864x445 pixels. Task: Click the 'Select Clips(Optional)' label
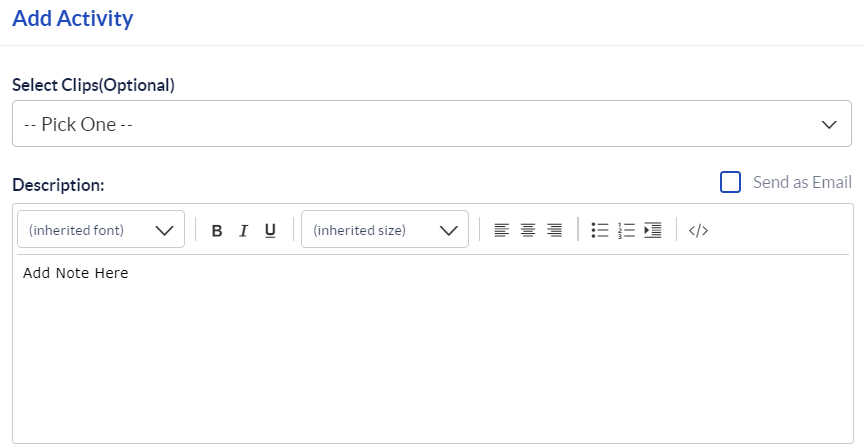pyautogui.click(x=94, y=85)
